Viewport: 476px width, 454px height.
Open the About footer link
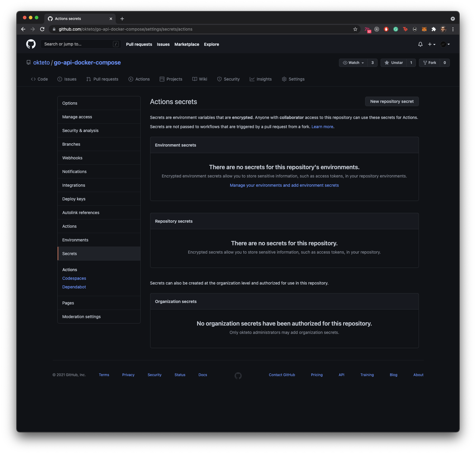pyautogui.click(x=418, y=375)
